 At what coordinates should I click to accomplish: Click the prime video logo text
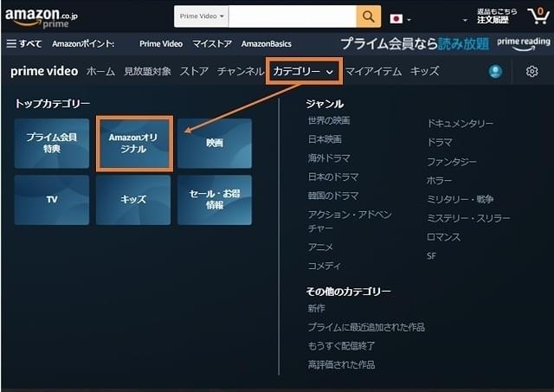click(x=44, y=71)
